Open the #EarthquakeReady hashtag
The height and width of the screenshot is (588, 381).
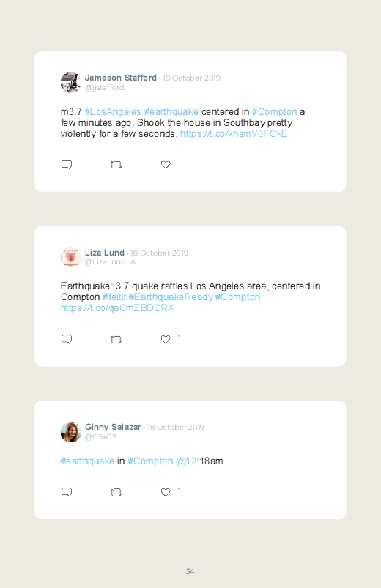click(x=171, y=297)
